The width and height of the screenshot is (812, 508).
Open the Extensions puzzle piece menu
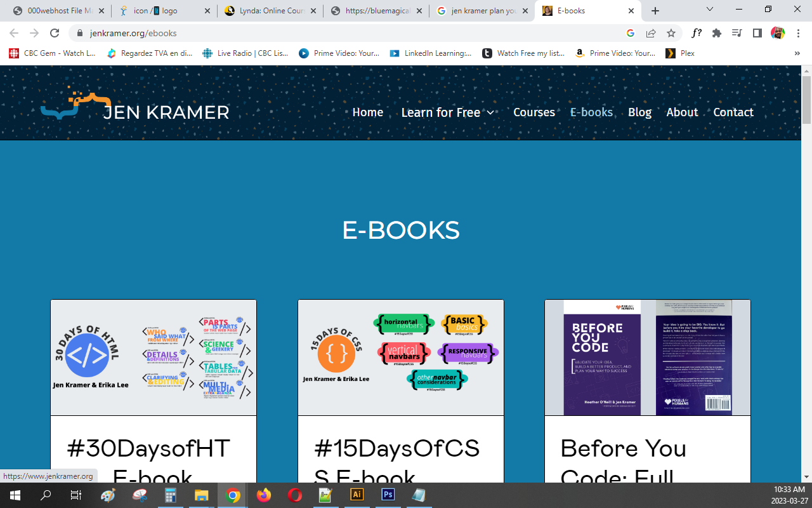[717, 33]
